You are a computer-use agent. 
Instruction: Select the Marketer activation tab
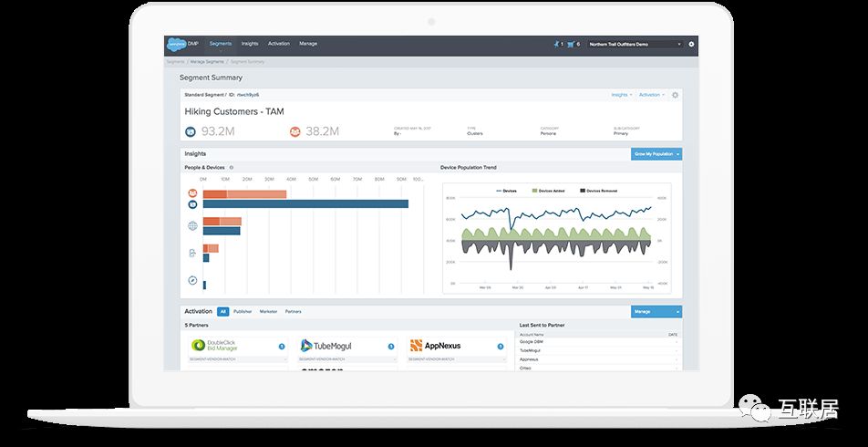click(x=268, y=312)
